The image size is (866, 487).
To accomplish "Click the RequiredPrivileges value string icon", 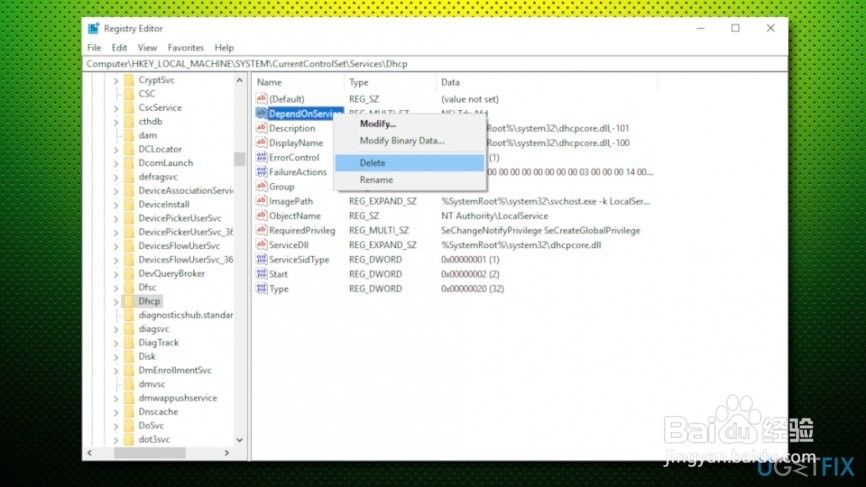I will pyautogui.click(x=262, y=230).
